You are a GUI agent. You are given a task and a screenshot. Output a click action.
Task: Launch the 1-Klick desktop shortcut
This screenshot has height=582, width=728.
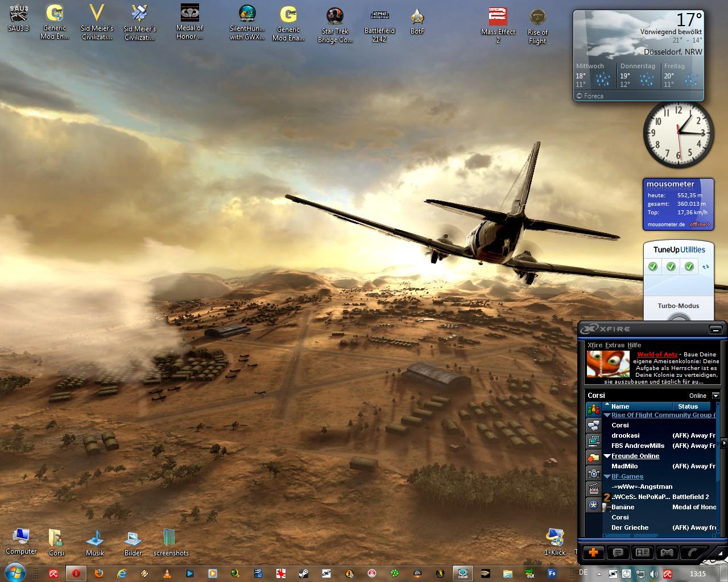(555, 542)
